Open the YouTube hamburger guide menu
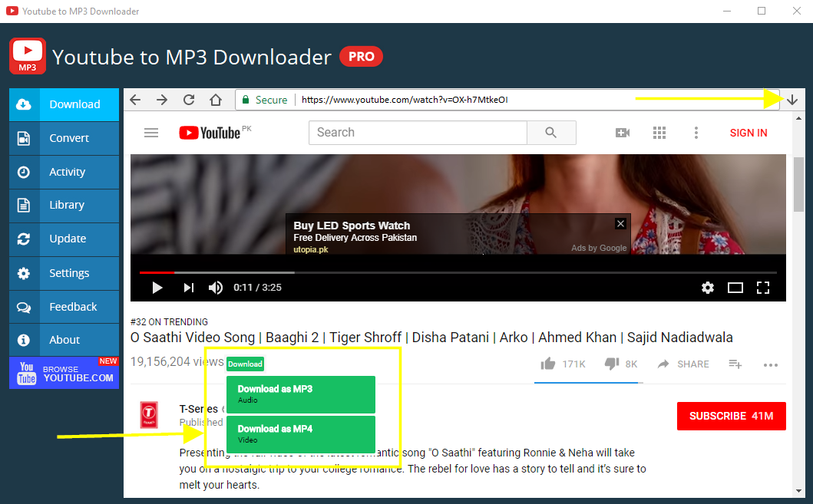This screenshot has height=504, width=813. point(151,133)
